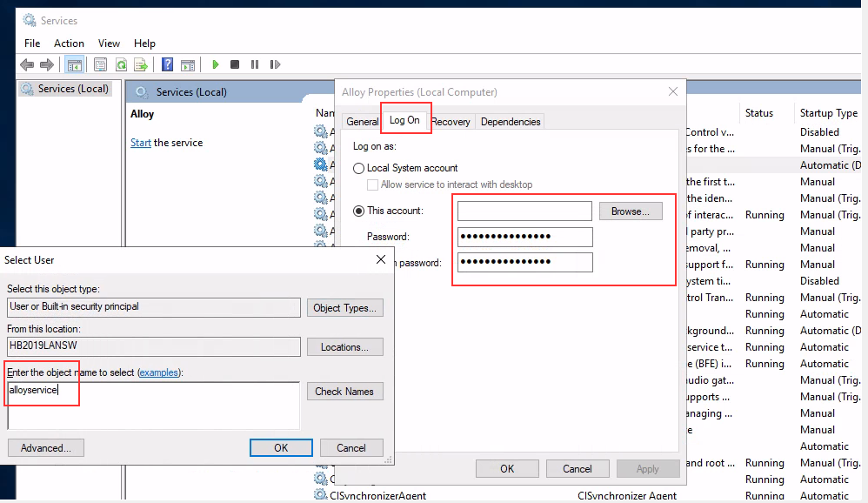Viewport: 868px width, 503px height.
Task: Toggle the Show/Hide Console Tree toolbar icon
Action: (74, 64)
